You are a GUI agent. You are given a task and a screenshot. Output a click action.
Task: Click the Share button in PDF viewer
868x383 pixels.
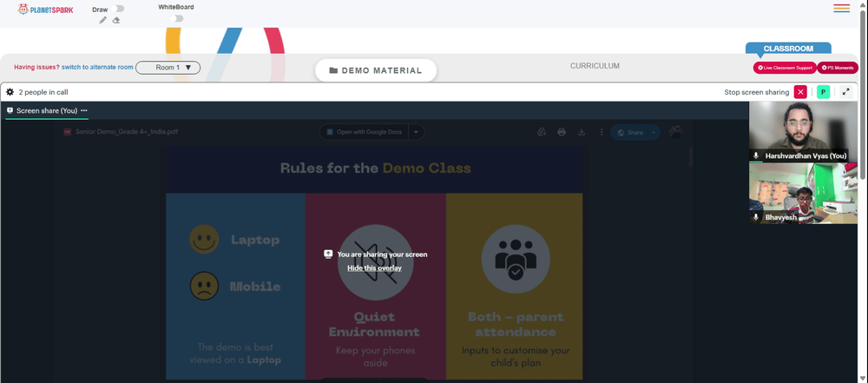630,133
